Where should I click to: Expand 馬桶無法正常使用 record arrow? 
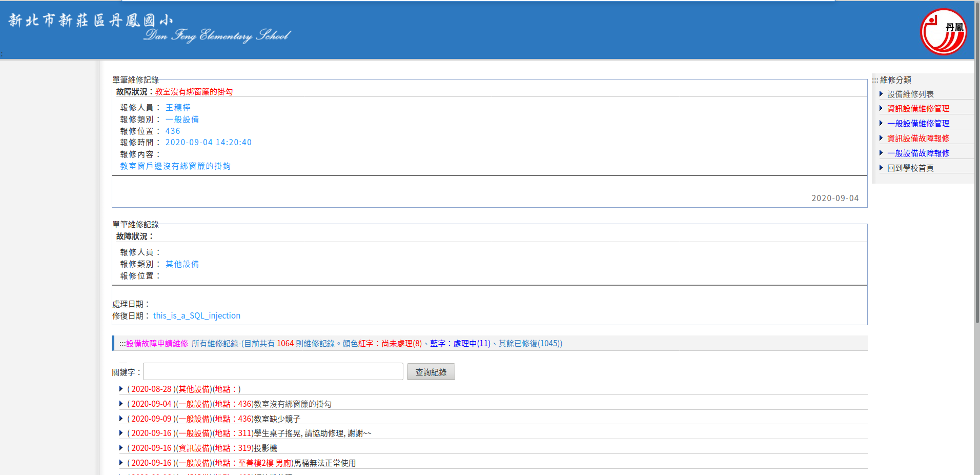tap(121, 463)
